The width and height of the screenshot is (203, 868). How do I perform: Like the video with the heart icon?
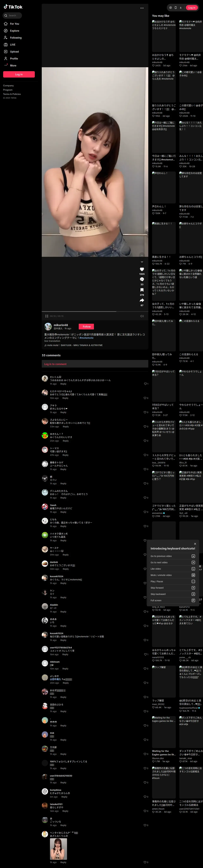click(142, 269)
